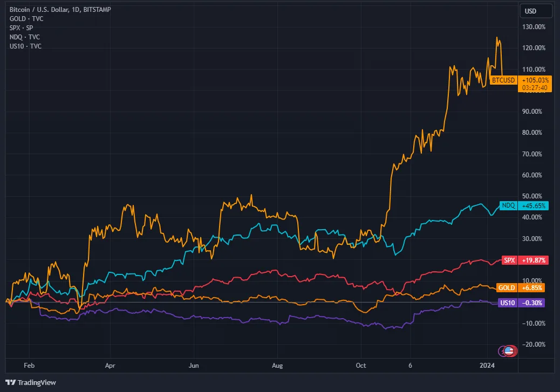Click the Feb marker on time axis
The image size is (560, 392).
click(x=29, y=365)
